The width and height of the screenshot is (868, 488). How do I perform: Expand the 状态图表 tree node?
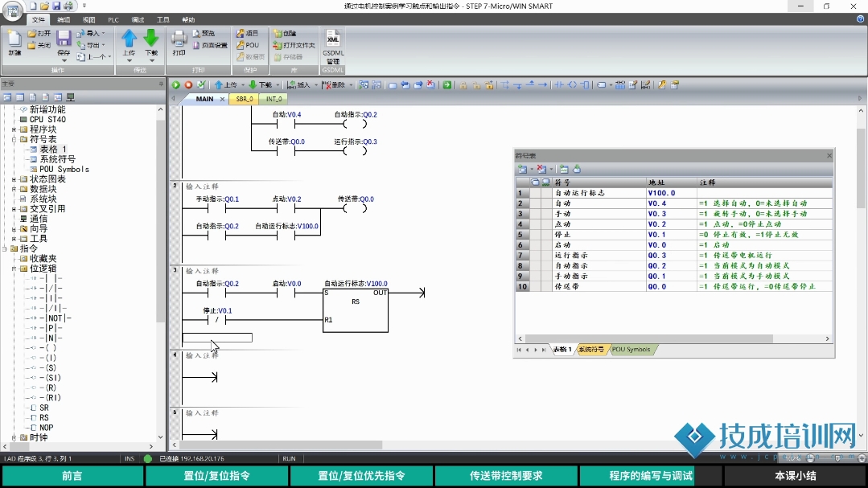point(14,179)
